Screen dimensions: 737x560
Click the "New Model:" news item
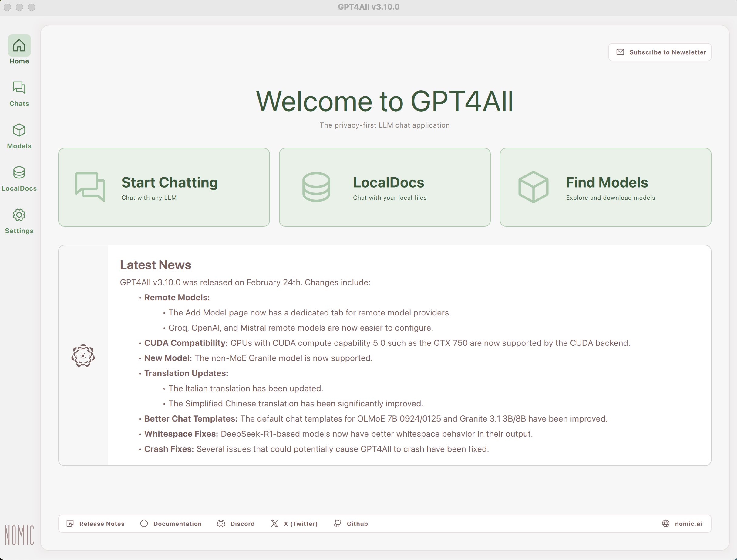pos(258,358)
